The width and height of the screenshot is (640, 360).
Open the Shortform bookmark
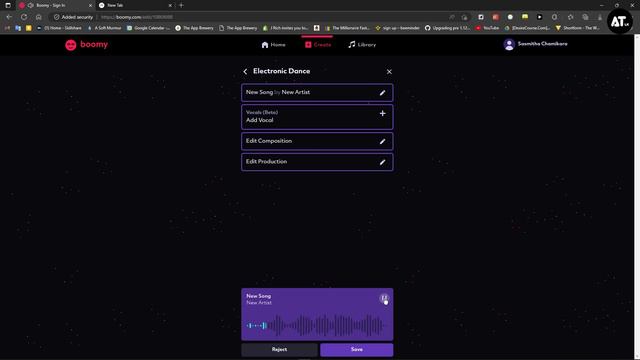pos(578,28)
